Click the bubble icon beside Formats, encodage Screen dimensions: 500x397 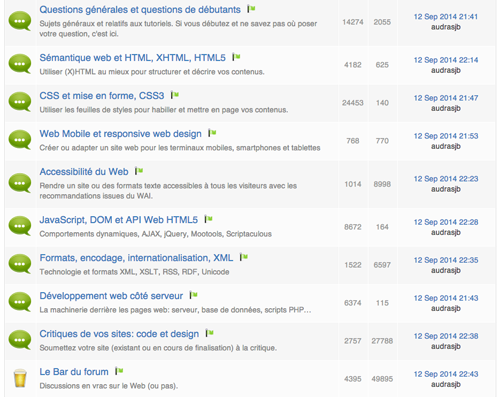(20, 264)
